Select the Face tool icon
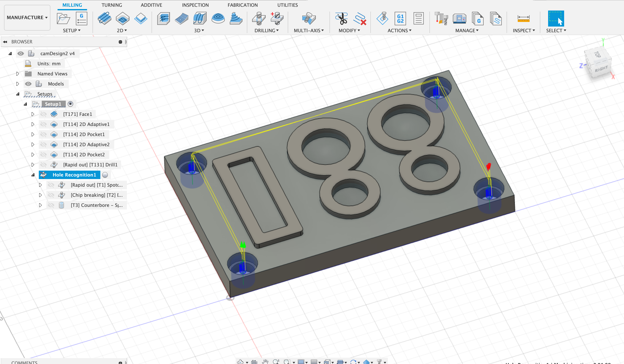 [104, 19]
